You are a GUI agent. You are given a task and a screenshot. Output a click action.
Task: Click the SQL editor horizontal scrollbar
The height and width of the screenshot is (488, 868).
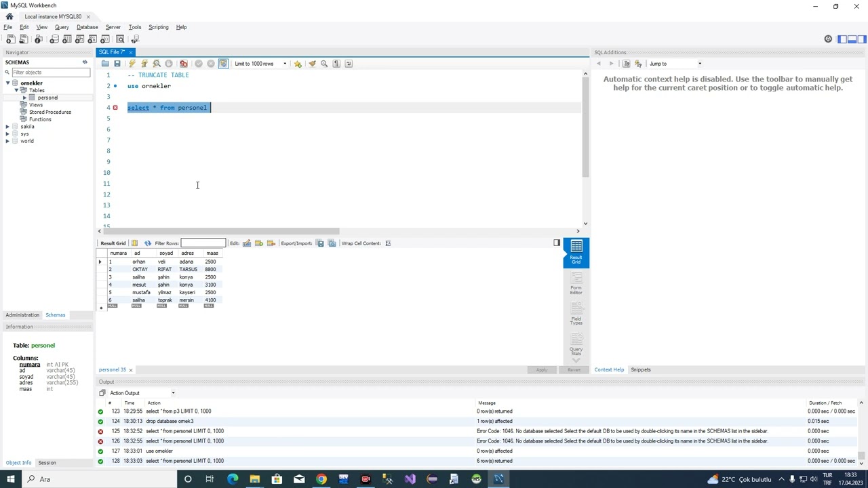pyautogui.click(x=220, y=231)
